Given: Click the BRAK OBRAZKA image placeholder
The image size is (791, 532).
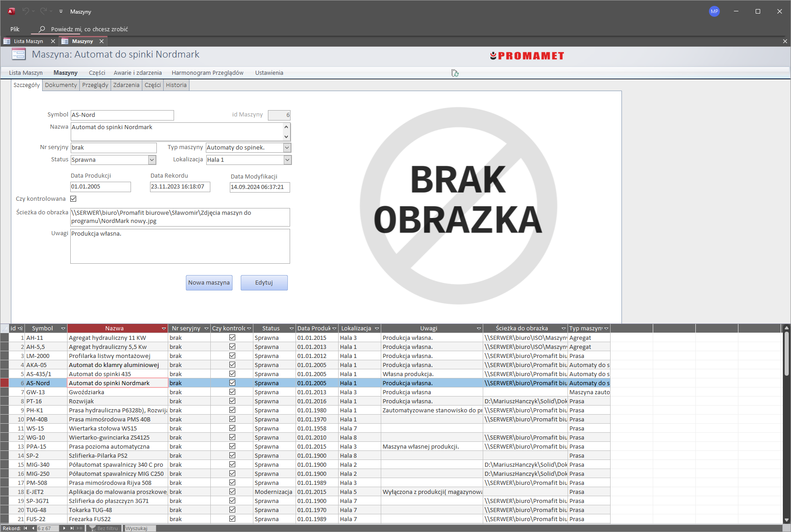Looking at the screenshot, I should click(458, 206).
